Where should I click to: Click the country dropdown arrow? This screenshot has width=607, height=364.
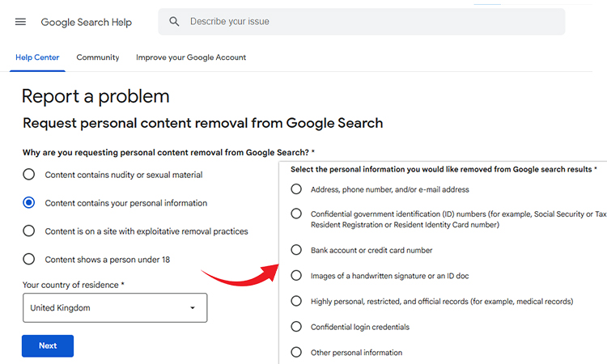pyautogui.click(x=193, y=308)
